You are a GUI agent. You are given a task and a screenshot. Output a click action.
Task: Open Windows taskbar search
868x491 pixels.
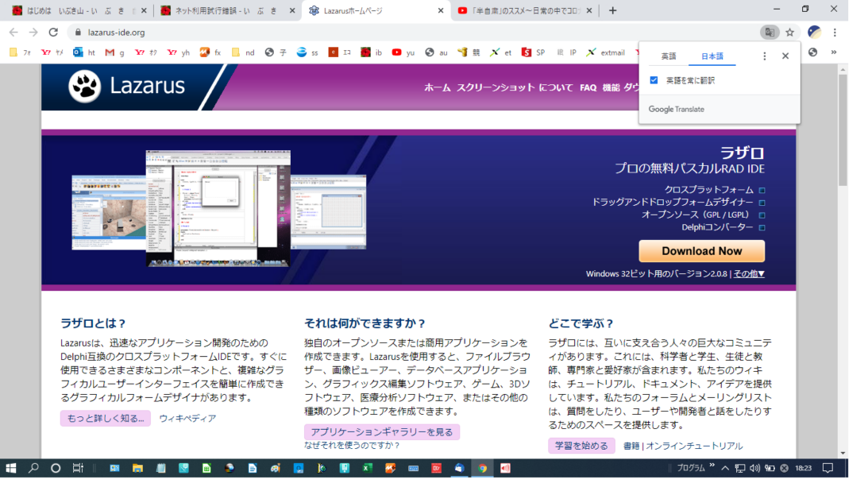33,468
